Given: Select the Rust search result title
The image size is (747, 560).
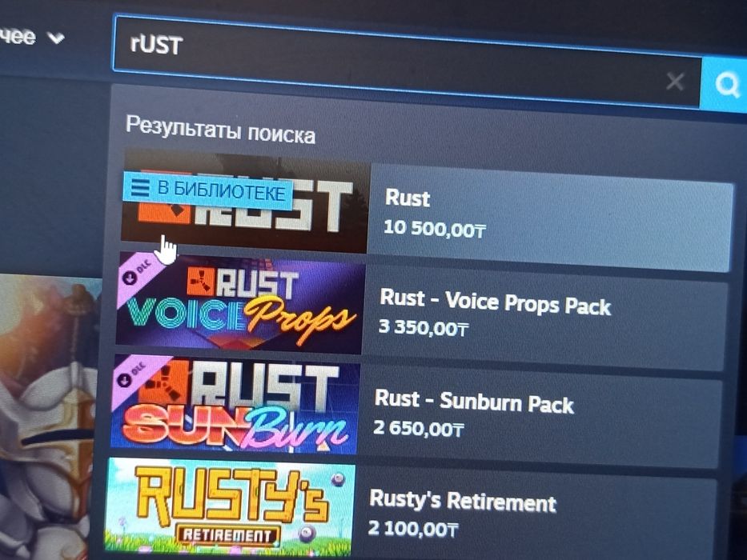Looking at the screenshot, I should tap(408, 198).
